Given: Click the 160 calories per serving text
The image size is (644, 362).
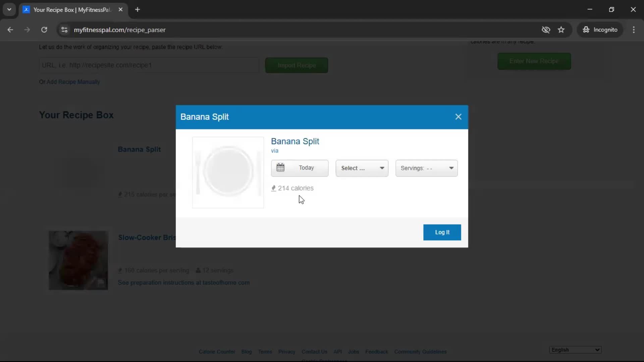Looking at the screenshot, I should tap(157, 270).
